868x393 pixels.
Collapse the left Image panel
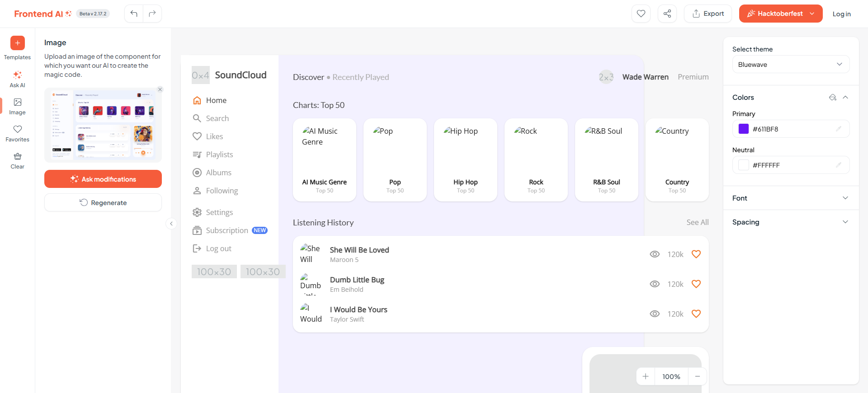171,224
